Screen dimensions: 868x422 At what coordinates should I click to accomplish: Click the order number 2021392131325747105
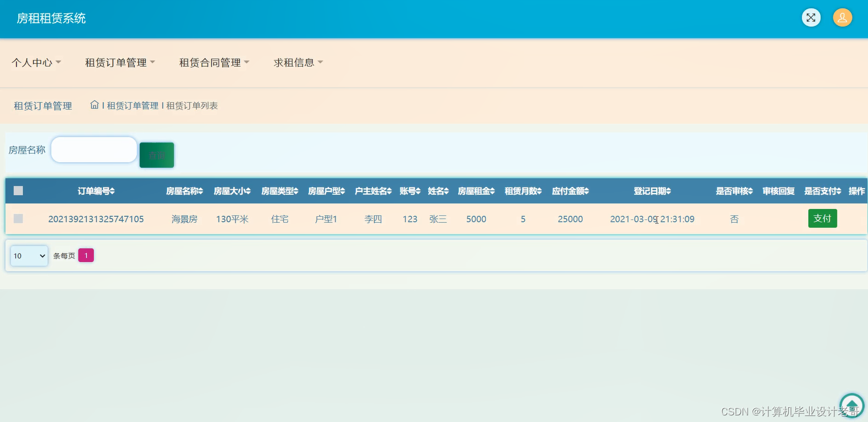pos(96,219)
